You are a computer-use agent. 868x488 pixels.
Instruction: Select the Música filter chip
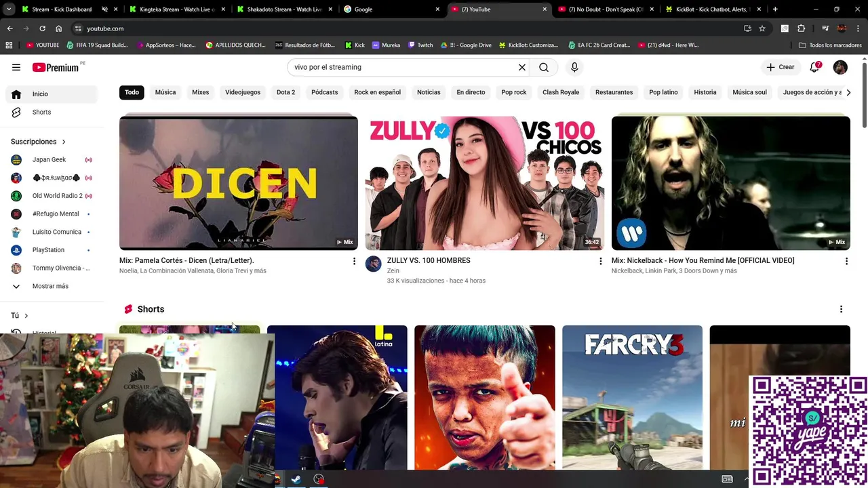(165, 92)
